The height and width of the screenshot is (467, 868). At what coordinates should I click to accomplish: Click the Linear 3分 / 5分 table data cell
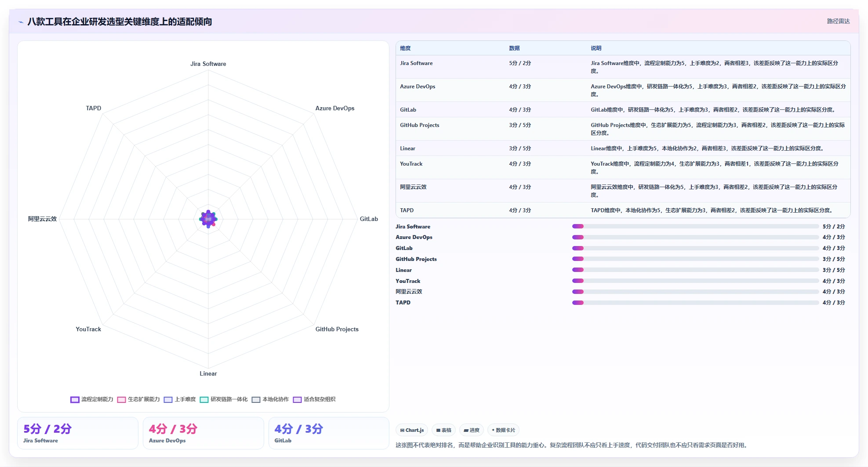pos(520,148)
